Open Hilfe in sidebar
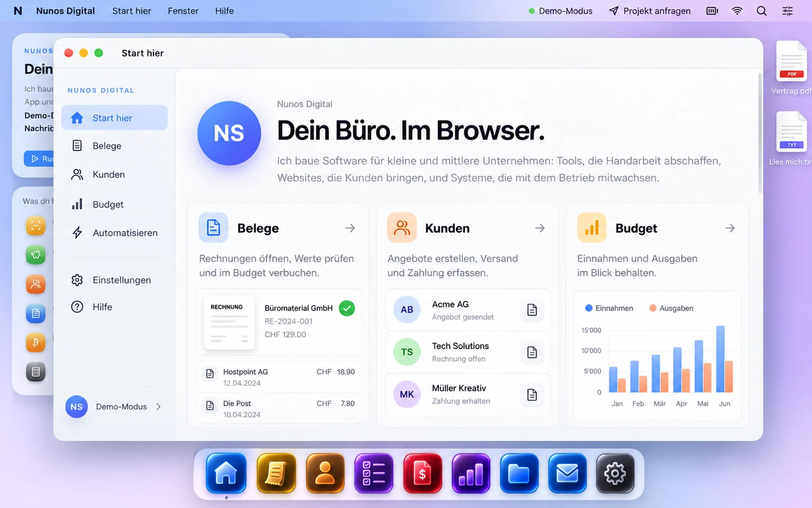812x508 pixels. [114, 306]
